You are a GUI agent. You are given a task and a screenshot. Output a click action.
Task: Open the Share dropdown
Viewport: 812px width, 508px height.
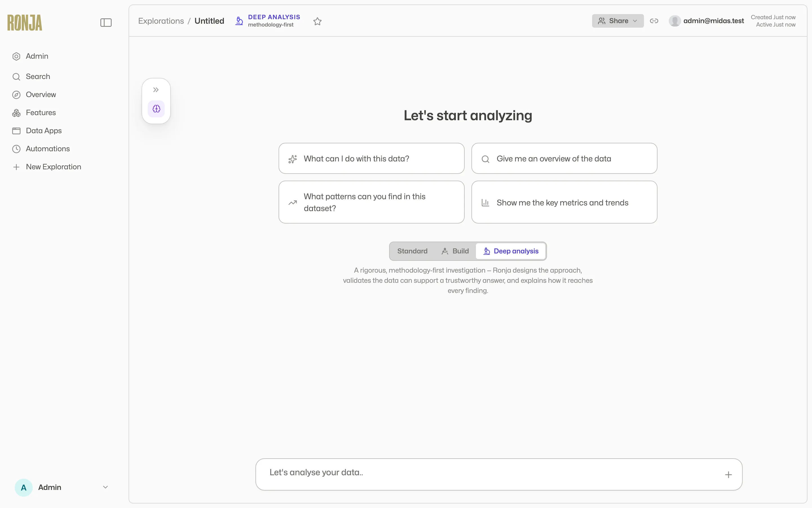[618, 21]
